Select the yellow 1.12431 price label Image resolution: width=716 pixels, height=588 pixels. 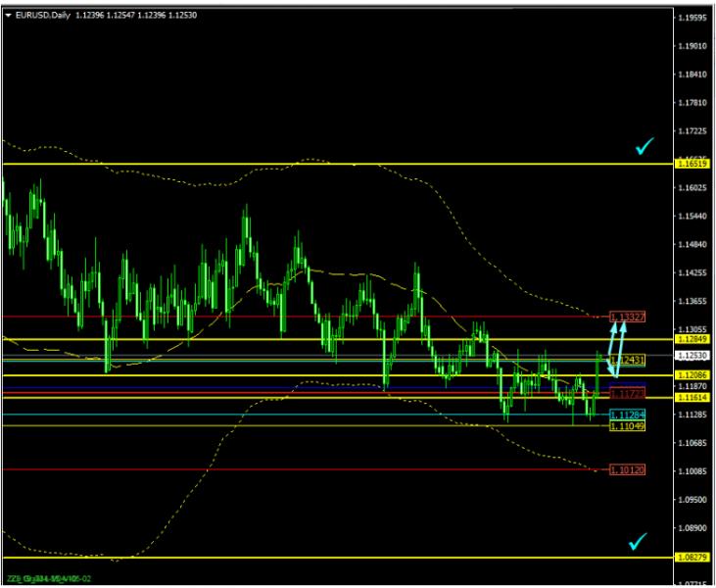pos(628,360)
